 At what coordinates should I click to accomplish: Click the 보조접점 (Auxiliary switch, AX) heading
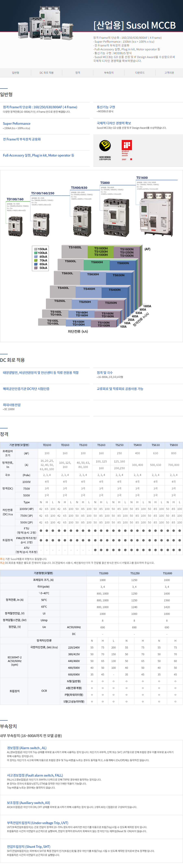(x=28, y=803)
